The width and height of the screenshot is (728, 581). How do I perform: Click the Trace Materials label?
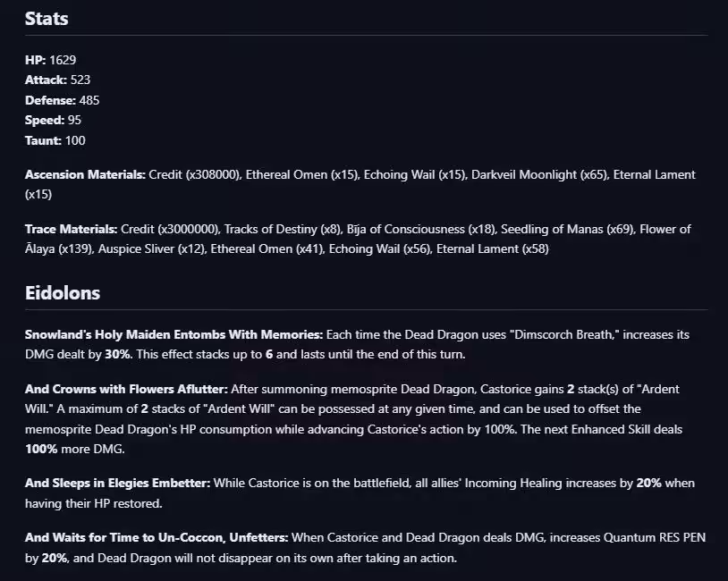[72, 229]
